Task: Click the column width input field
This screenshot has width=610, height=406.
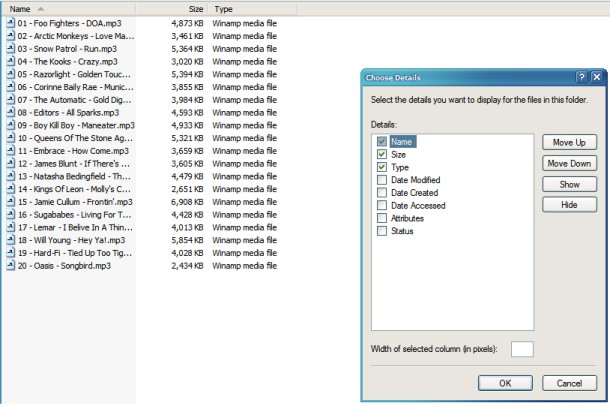Action: pyautogui.click(x=522, y=349)
